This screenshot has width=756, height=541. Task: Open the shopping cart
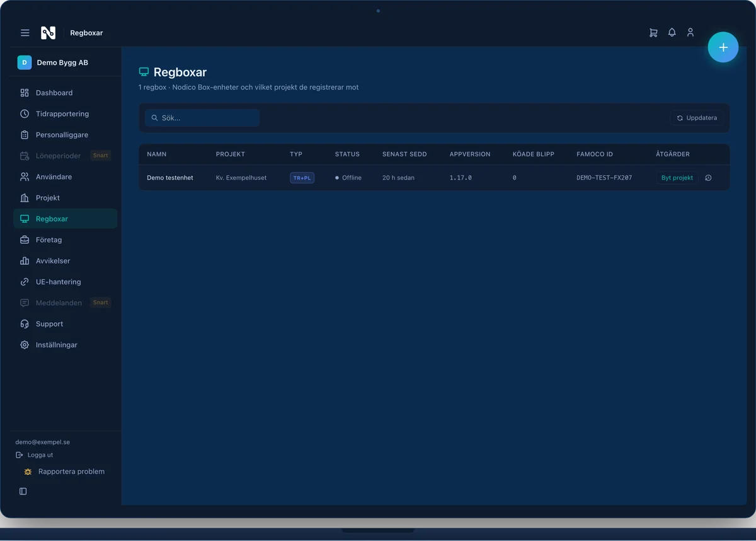(653, 32)
